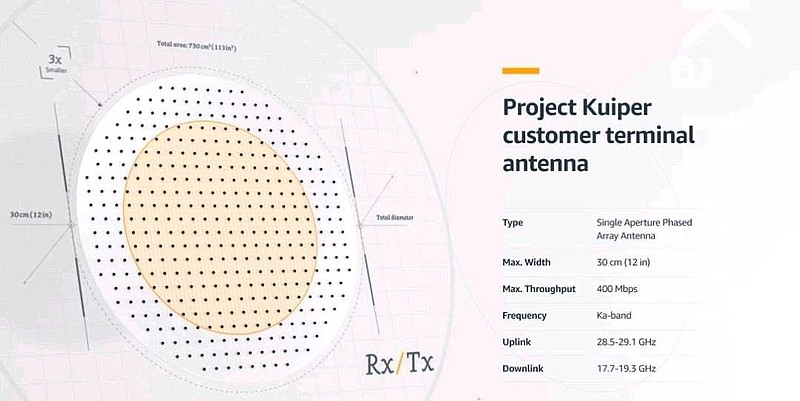
Task: Click the '30 cm (12 in)' spec value
Action: [x=623, y=262]
